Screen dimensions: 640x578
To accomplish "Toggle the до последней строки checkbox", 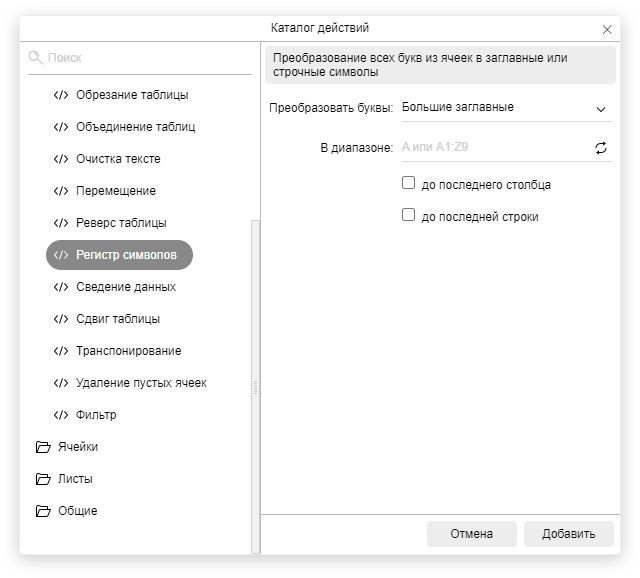I will tap(408, 215).
